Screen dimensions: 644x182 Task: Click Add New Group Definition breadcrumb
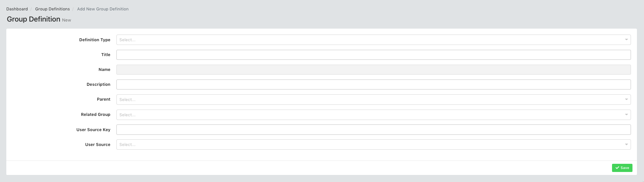click(103, 9)
